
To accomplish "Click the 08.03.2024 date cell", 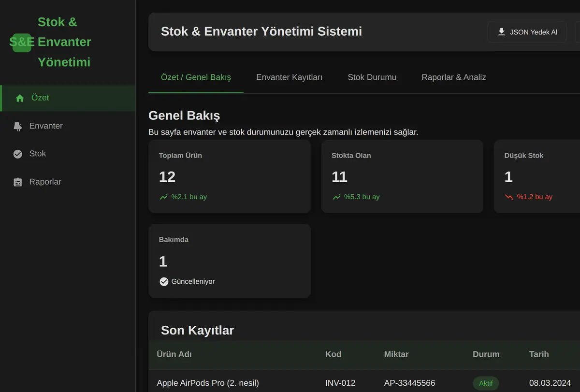I will [x=550, y=383].
